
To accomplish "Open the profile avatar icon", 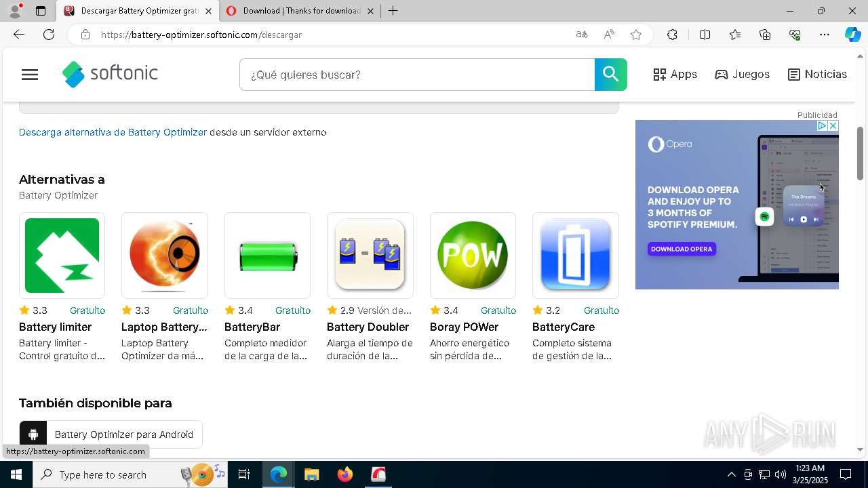I will [x=15, y=11].
